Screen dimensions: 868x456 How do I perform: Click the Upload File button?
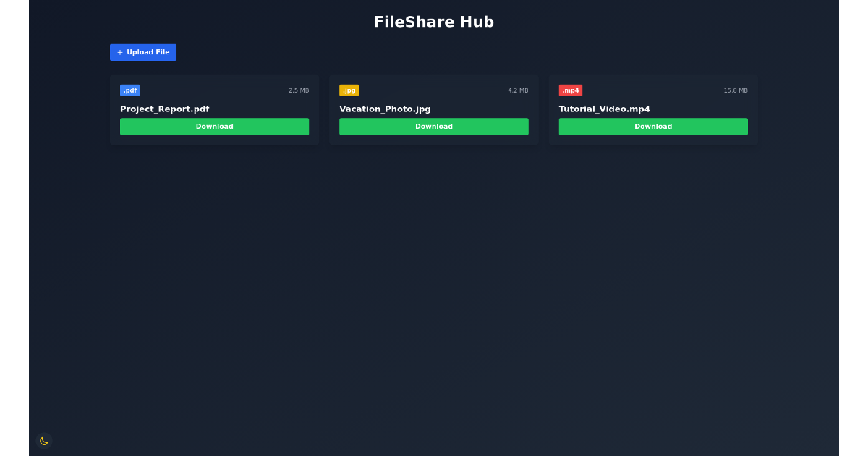(142, 52)
